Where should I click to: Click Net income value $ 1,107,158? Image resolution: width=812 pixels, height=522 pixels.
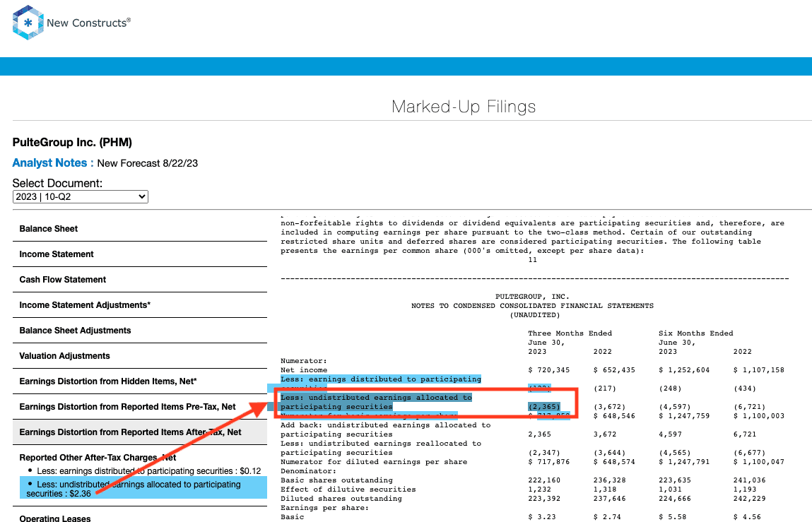click(x=759, y=370)
